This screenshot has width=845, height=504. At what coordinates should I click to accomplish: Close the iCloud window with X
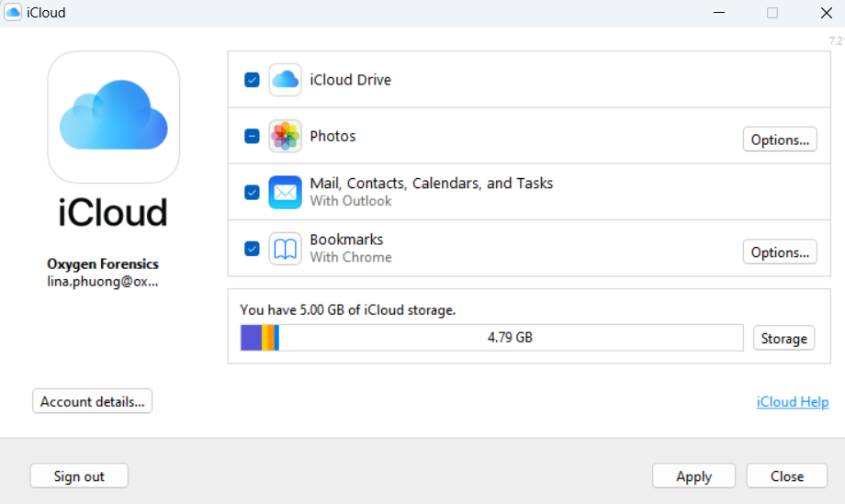pyautogui.click(x=826, y=12)
